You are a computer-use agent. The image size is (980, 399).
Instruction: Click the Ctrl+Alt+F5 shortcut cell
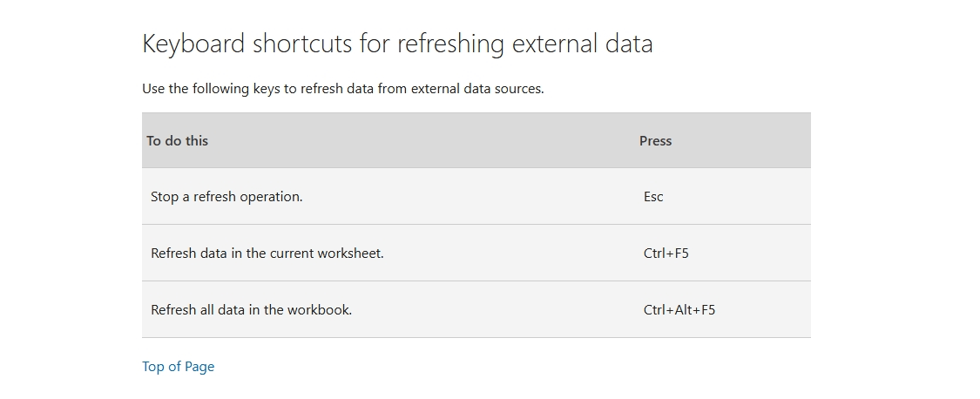click(679, 309)
